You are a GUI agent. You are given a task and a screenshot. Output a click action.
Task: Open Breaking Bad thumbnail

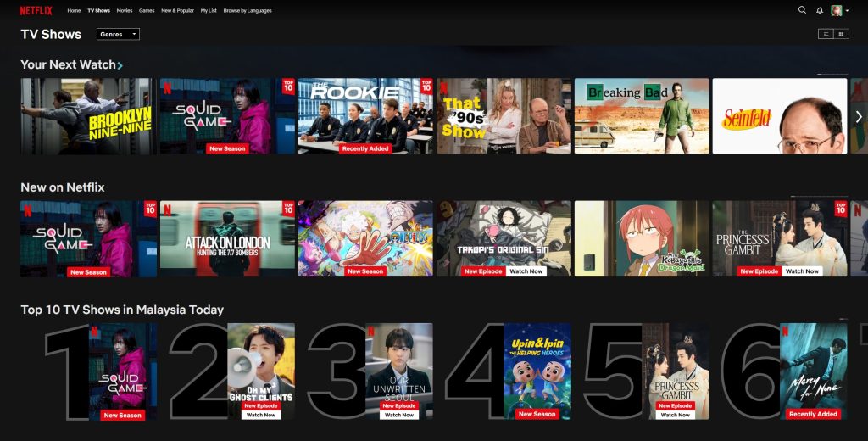tap(642, 116)
